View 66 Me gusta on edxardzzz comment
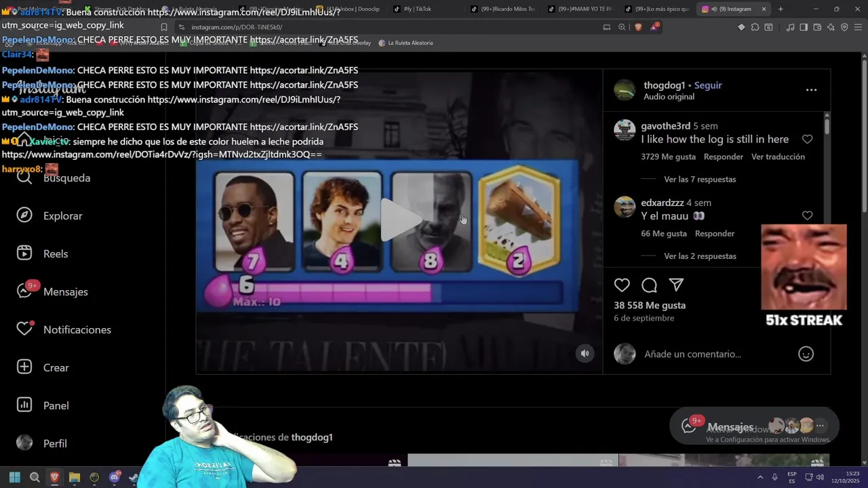 click(664, 233)
